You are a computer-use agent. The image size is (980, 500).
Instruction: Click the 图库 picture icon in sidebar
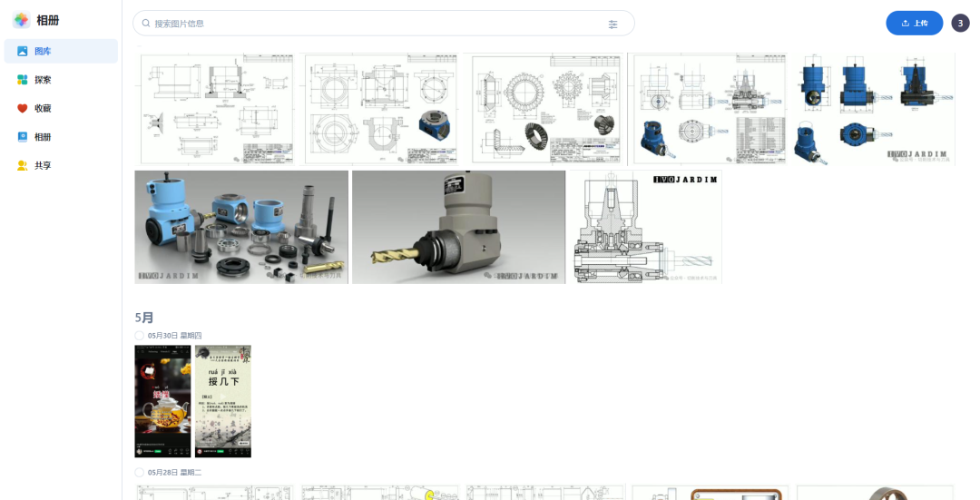[23, 51]
